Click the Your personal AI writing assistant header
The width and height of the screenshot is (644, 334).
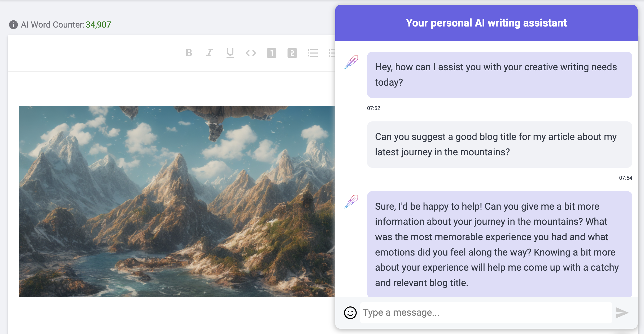486,23
